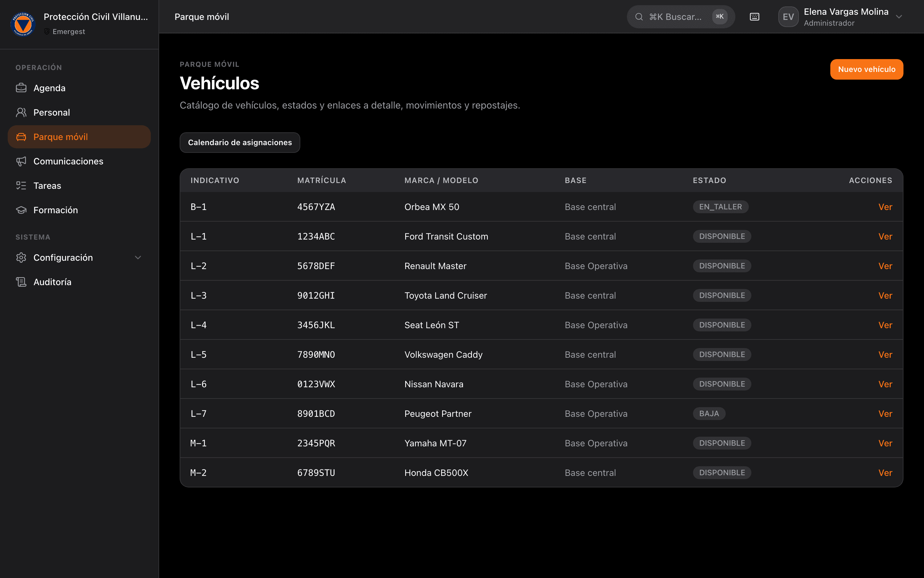Viewport: 924px width, 578px height.
Task: Click the ⌘K shortcut badge
Action: coord(720,17)
